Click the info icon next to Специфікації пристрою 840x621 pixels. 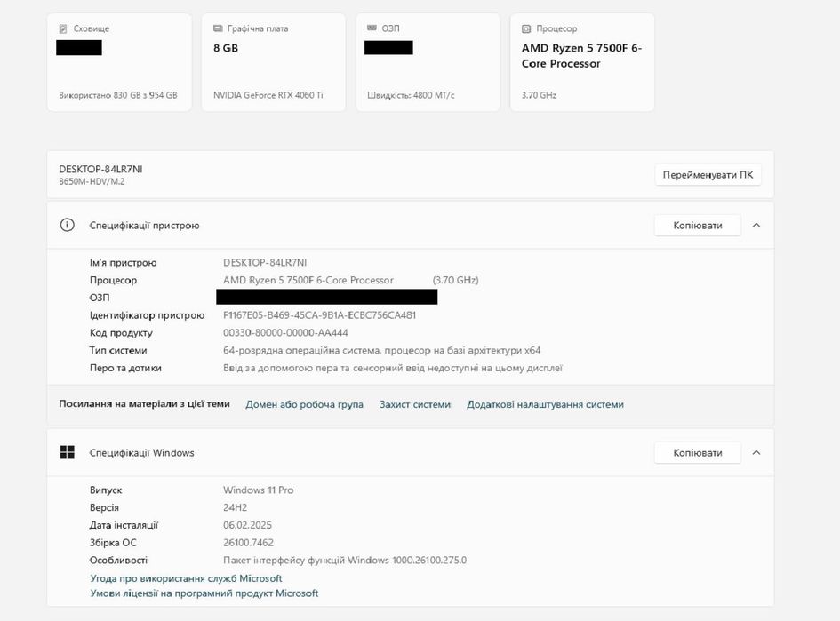68,226
